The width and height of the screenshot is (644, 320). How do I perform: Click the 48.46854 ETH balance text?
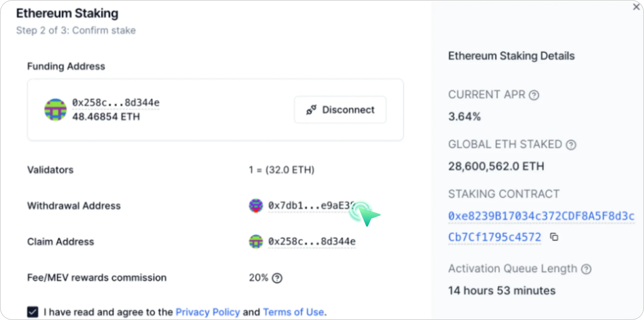coord(106,117)
